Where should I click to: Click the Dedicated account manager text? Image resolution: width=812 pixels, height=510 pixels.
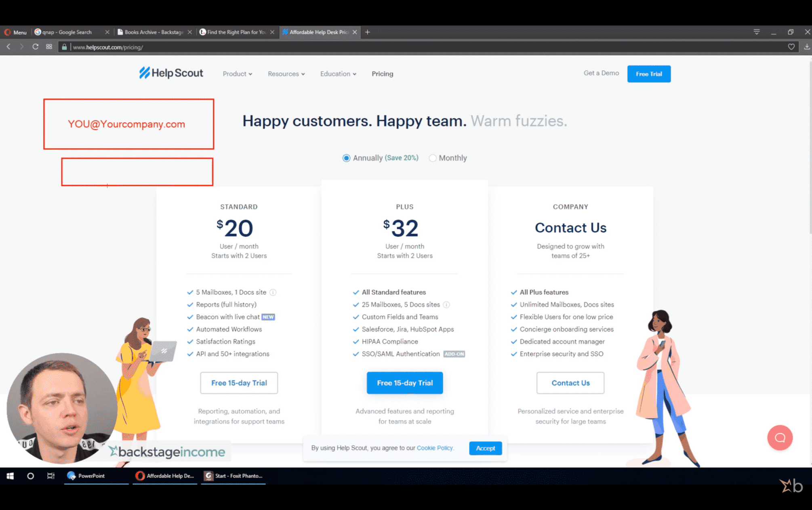point(562,342)
